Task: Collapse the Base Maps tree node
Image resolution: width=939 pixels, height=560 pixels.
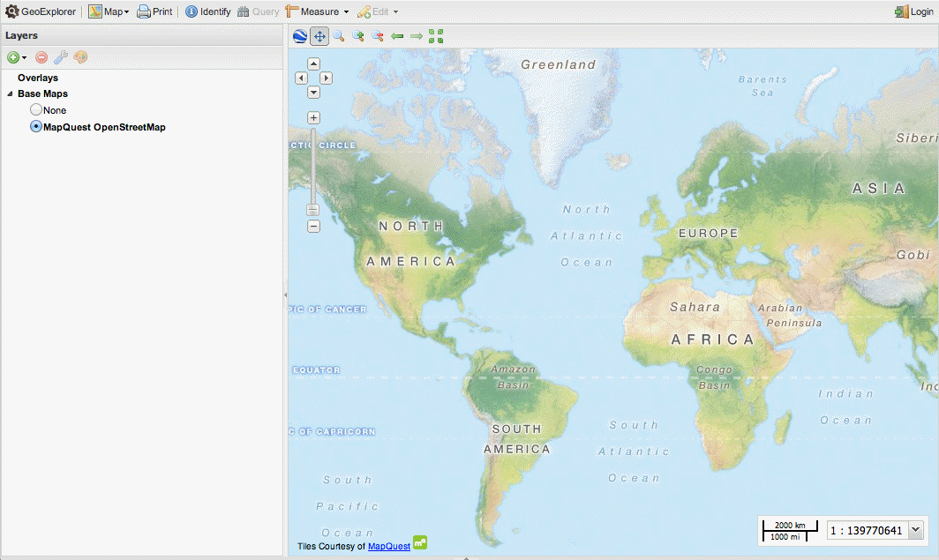Action: tap(10, 93)
